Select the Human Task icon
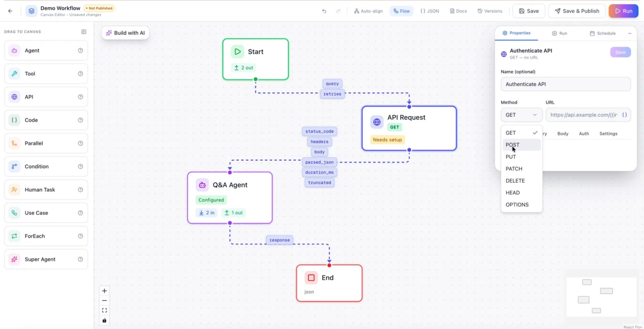This screenshot has width=644, height=329. tap(14, 190)
